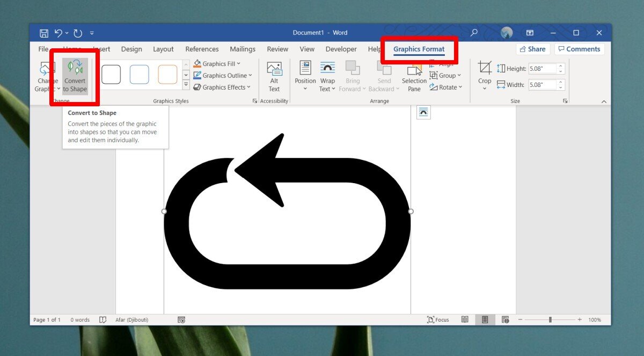Open the Mailings ribbon tab
Viewport: 644px width, 356px height.
242,49
